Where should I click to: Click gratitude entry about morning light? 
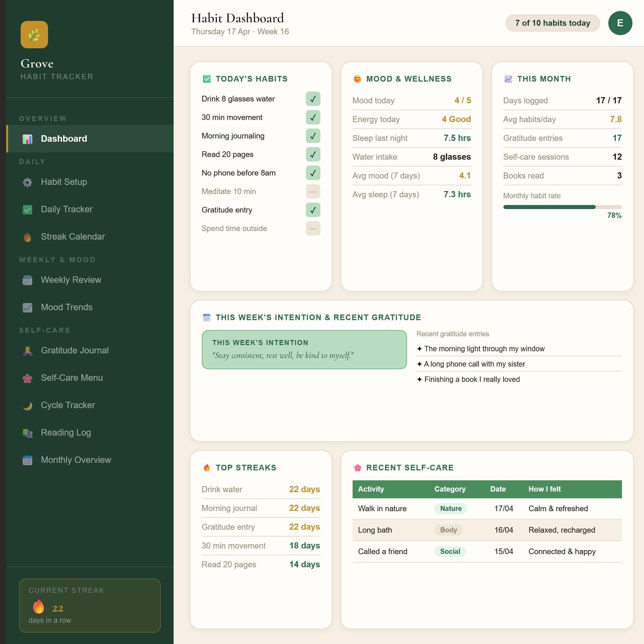(x=519, y=349)
